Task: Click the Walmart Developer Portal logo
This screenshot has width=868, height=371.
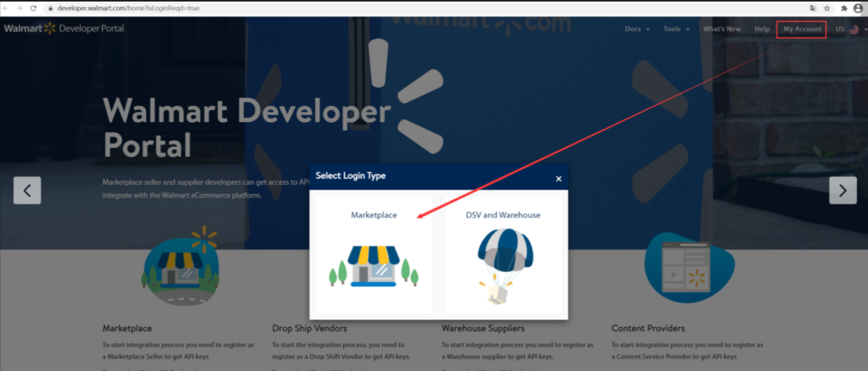Action: pyautogui.click(x=64, y=28)
